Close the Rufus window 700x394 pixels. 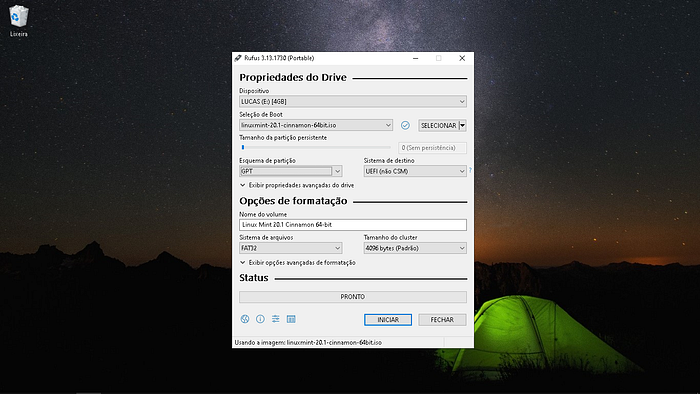pyautogui.click(x=462, y=58)
